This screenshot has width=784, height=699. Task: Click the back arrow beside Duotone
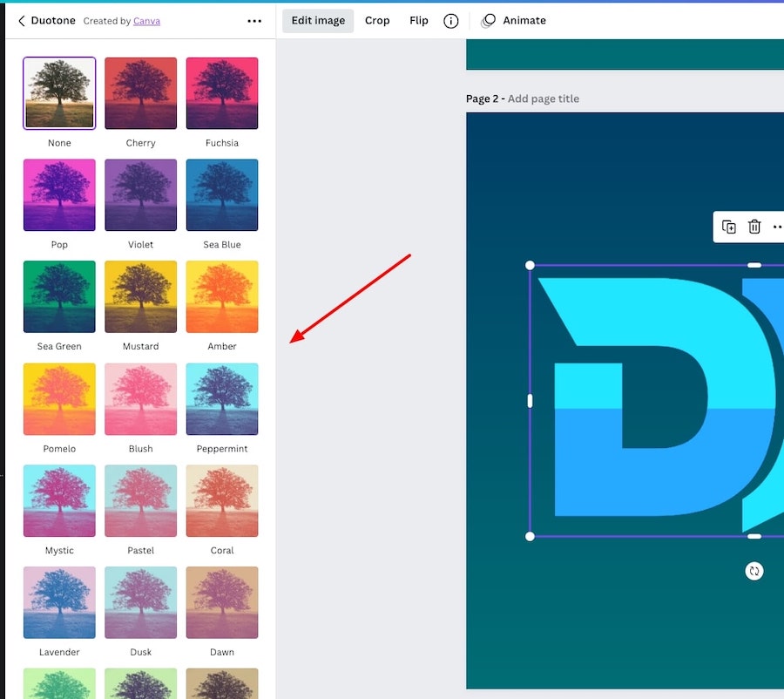click(21, 21)
